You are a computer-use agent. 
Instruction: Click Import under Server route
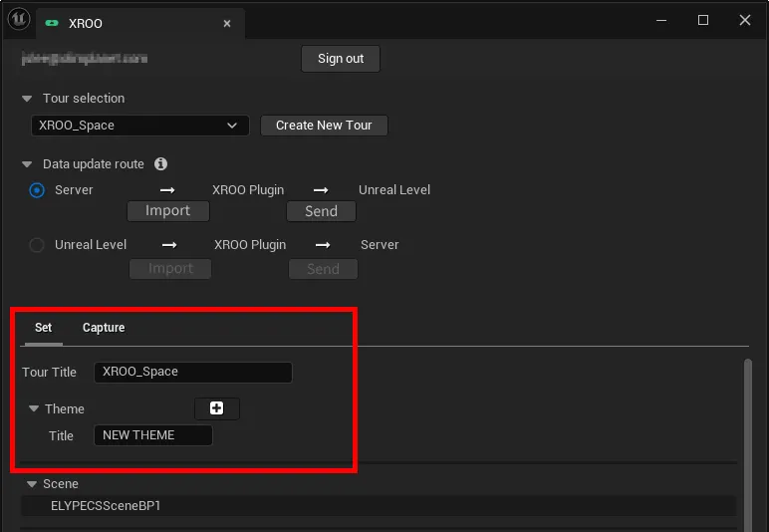click(x=168, y=211)
